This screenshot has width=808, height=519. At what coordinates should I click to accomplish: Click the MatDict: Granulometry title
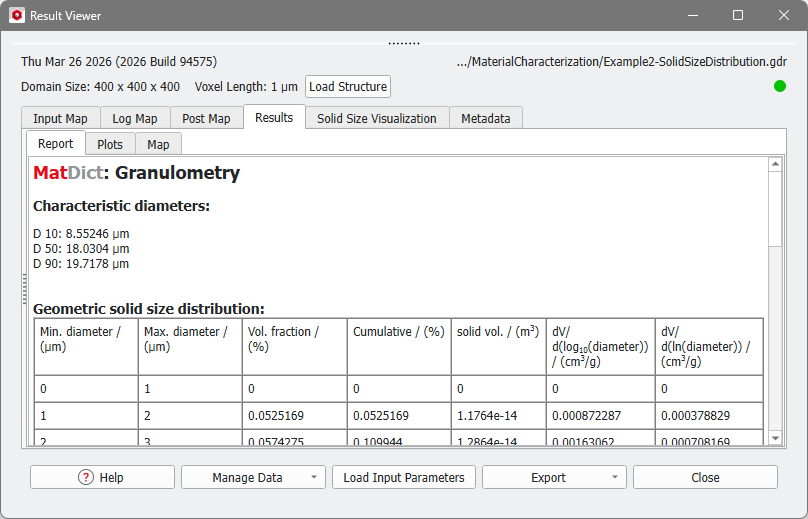[137, 173]
